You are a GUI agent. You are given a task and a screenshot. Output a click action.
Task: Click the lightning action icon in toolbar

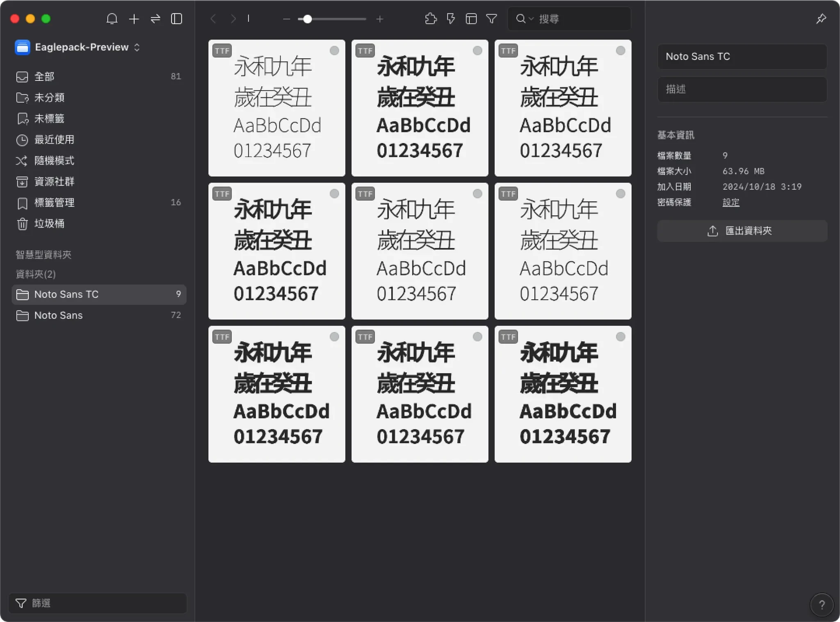(451, 19)
